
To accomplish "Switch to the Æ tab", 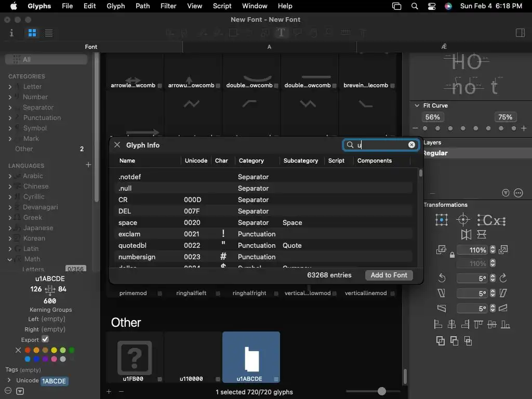I will point(444,46).
